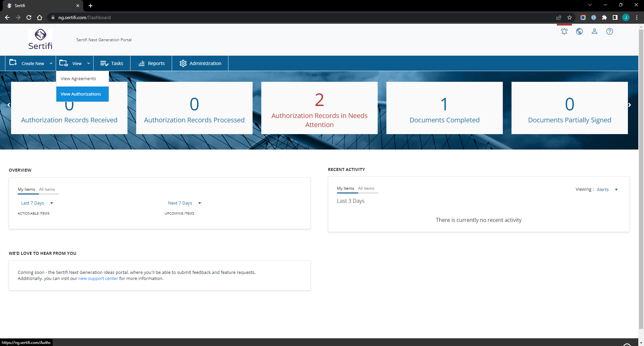The height and width of the screenshot is (346, 644).
Task: Open the Tasks menu
Action: (x=112, y=63)
